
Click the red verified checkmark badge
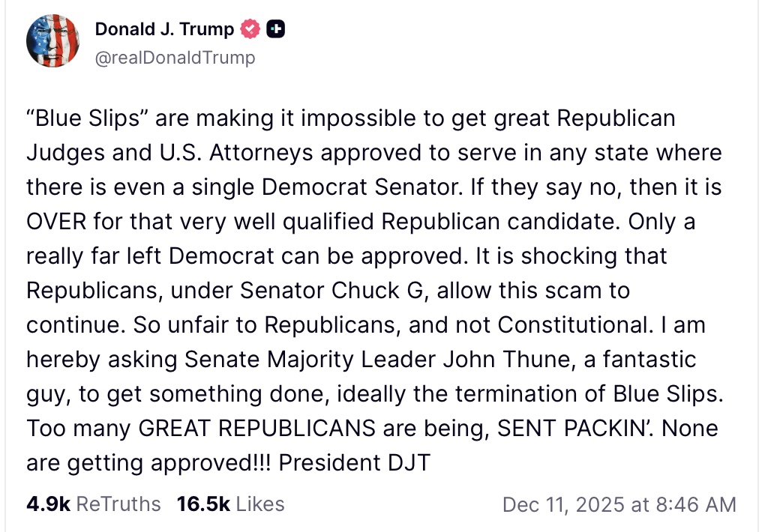tap(250, 29)
